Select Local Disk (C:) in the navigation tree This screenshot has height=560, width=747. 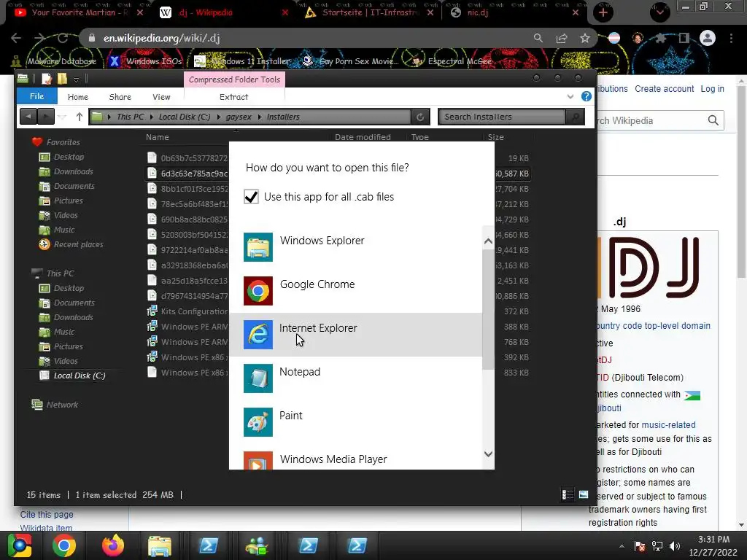click(79, 376)
